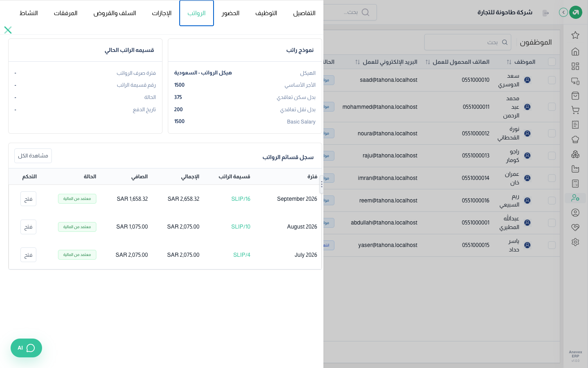
Task: Open the receipt icon in sidebar
Action: click(575, 125)
